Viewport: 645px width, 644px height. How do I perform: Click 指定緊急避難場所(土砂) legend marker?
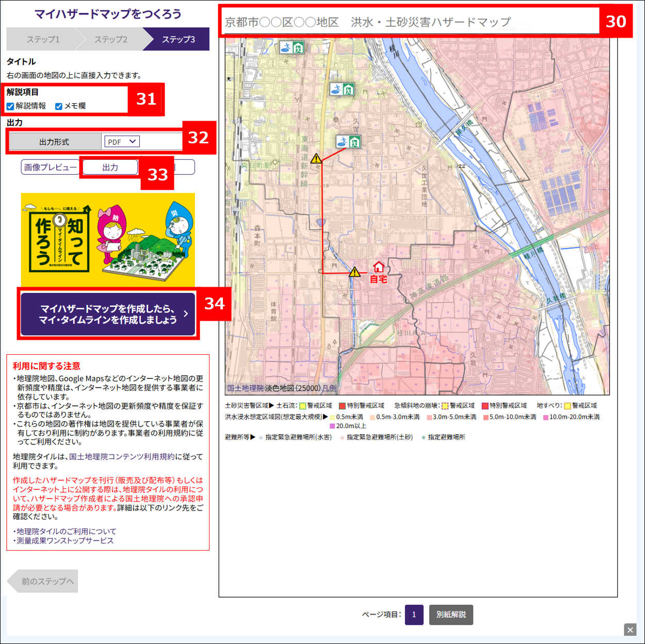pos(342,438)
